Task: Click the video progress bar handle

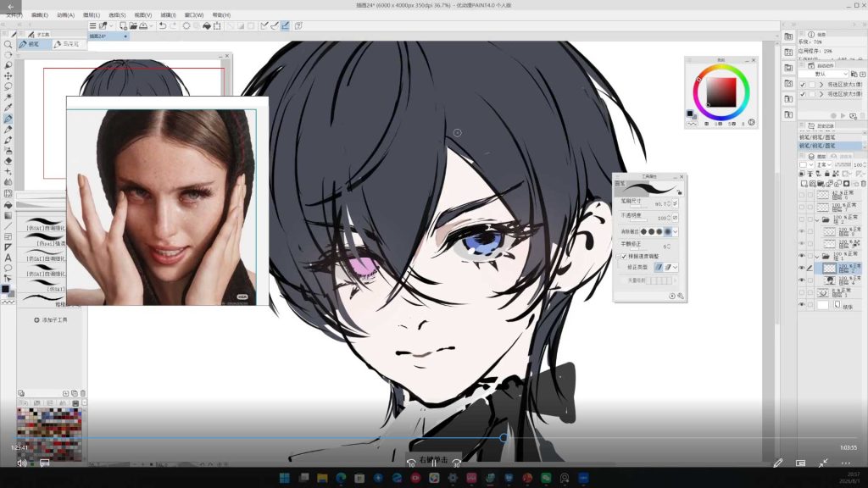Action: [x=504, y=438]
